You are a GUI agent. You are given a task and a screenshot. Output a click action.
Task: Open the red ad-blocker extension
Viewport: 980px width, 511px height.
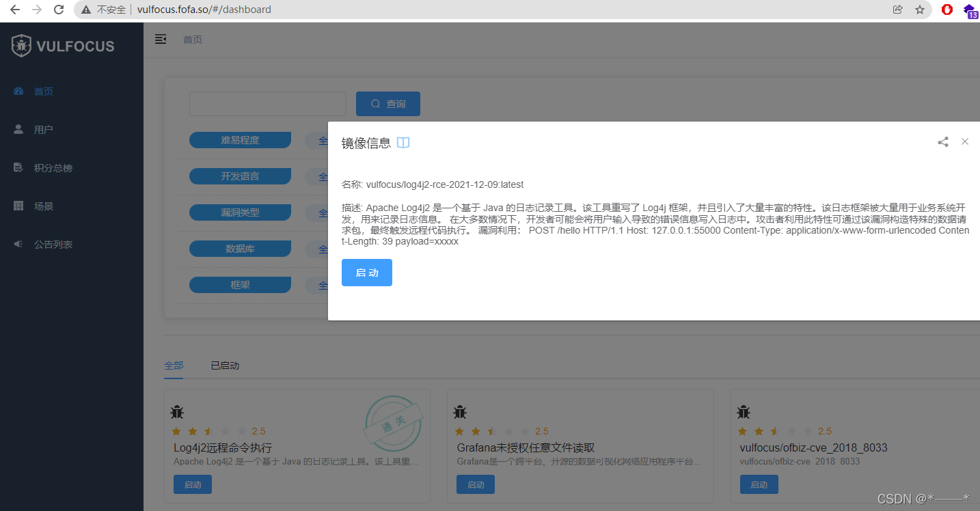(947, 10)
